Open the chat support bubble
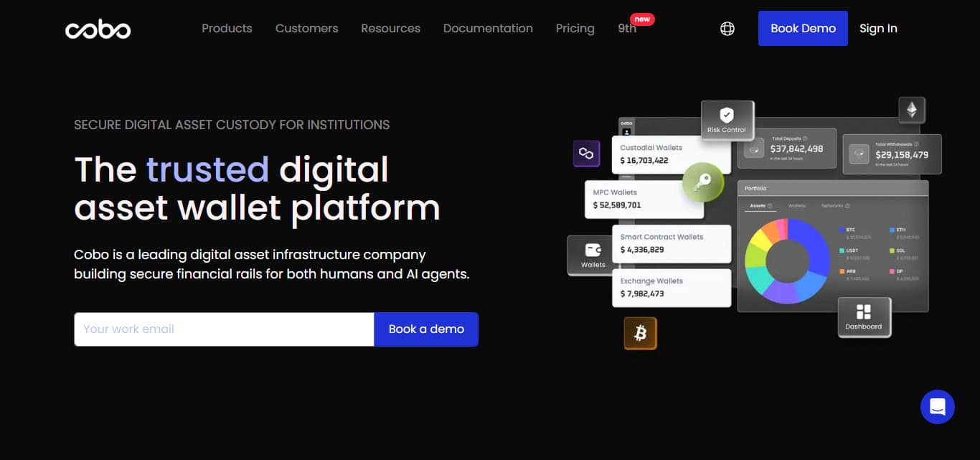Viewport: 980px width, 460px height. [938, 407]
